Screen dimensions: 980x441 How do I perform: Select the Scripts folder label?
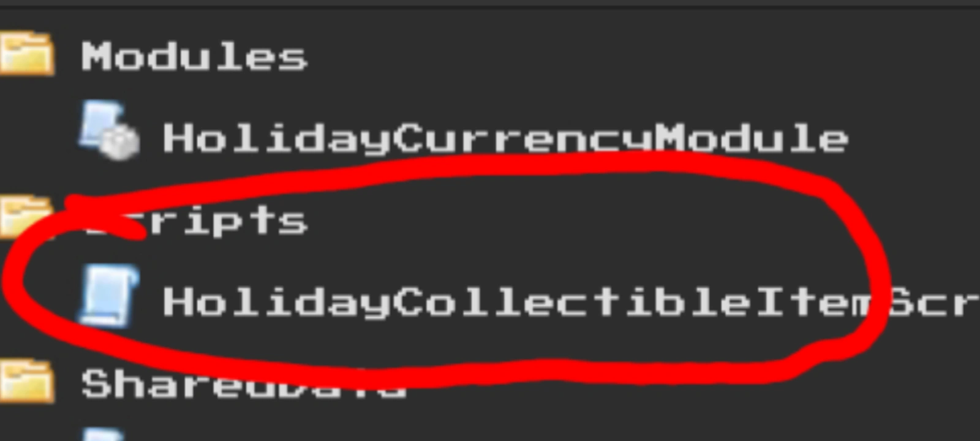[195, 221]
